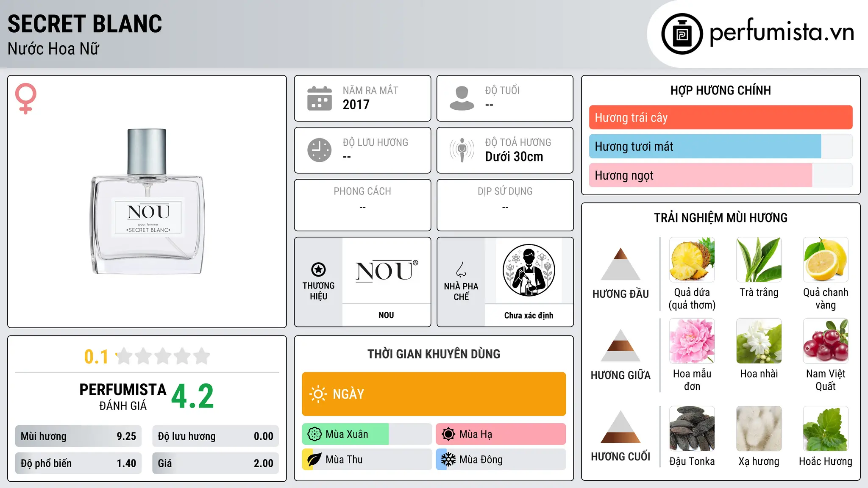This screenshot has width=868, height=488.
Task: Select the pineapple note image
Action: (692, 260)
